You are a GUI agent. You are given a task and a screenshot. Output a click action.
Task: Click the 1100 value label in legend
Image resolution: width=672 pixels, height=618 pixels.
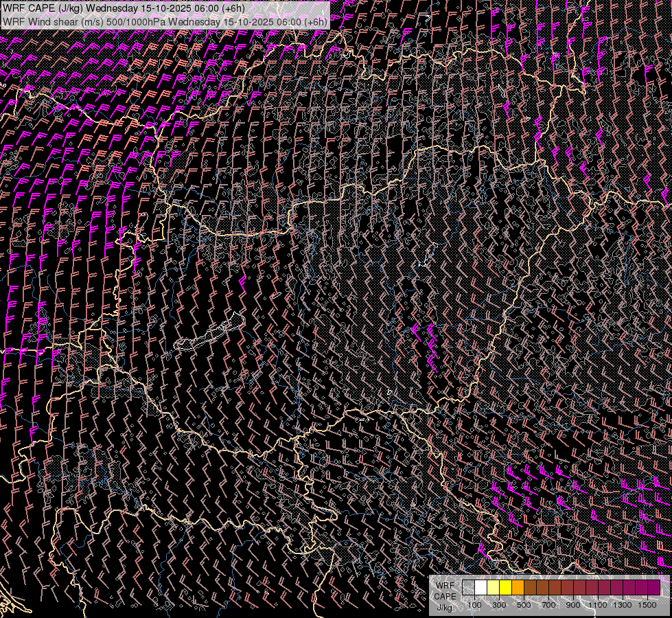pos(598,605)
